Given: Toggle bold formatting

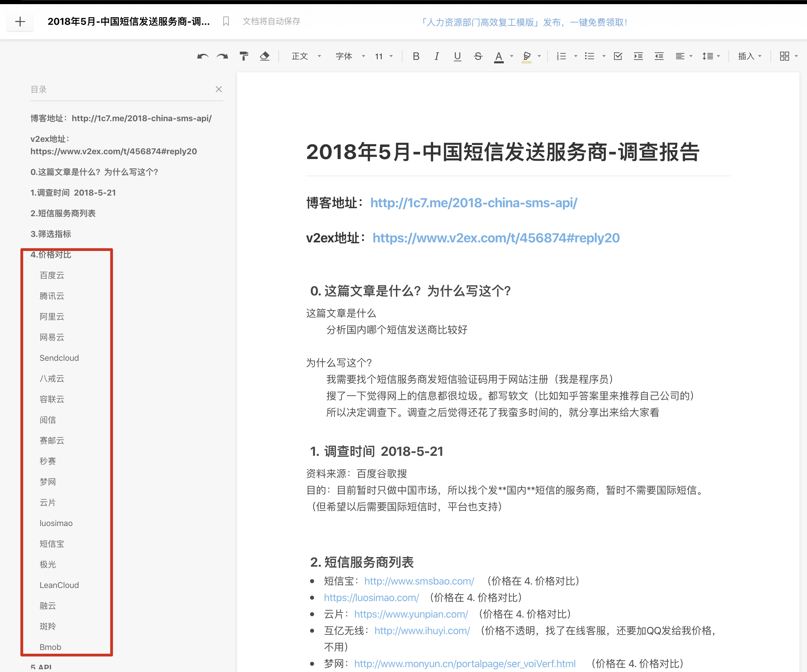Looking at the screenshot, I should (x=416, y=56).
